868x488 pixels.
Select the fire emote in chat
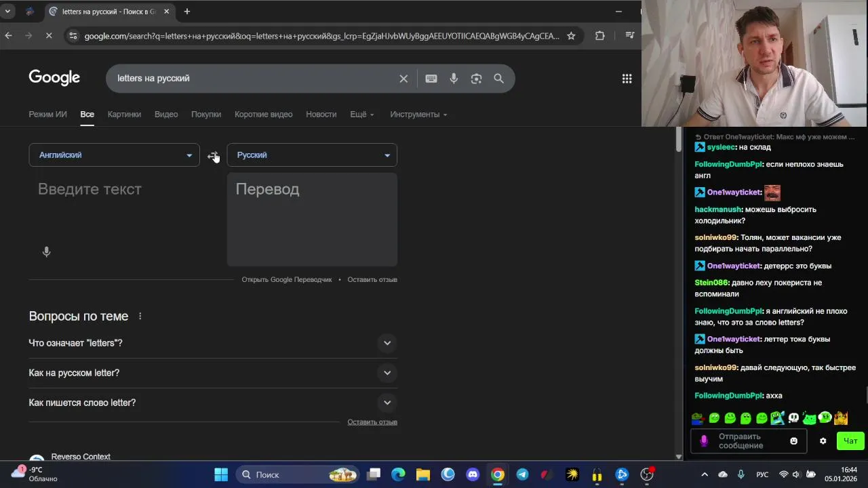841,418
